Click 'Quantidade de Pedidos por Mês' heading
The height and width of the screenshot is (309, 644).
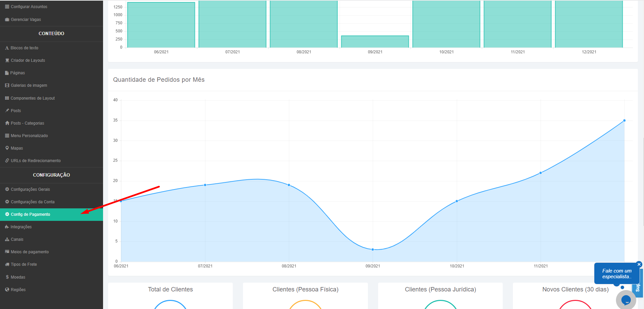click(159, 80)
